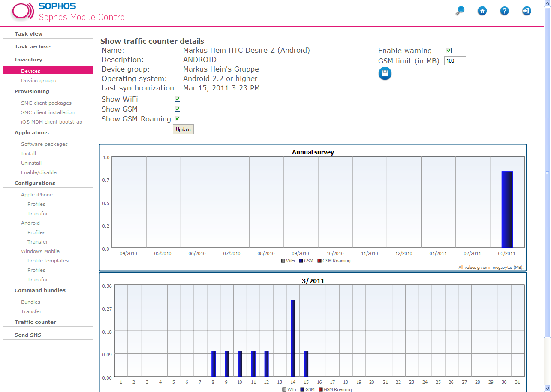Save GSM limit with disk icon

click(385, 74)
